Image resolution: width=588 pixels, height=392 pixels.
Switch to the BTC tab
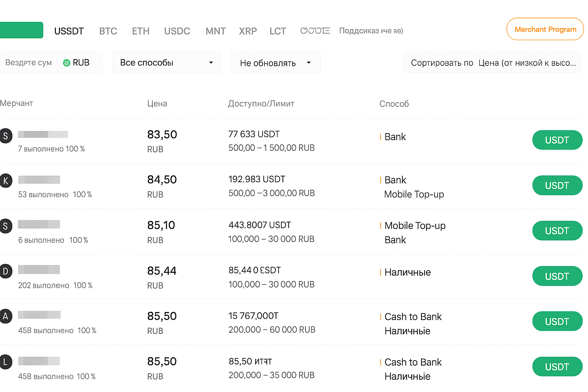click(108, 31)
